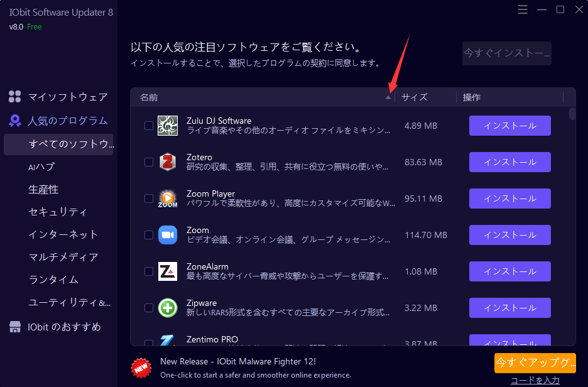Click the 今すぐインストー... button

[506, 53]
